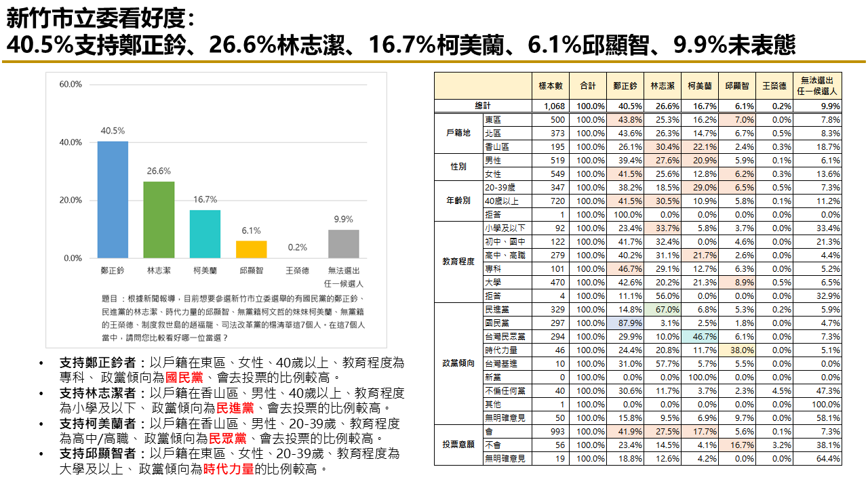Click the bold 支持柯美蘭者 bullet heading
Image resolution: width=868 pixels, height=488 pixels.
pyautogui.click(x=102, y=424)
